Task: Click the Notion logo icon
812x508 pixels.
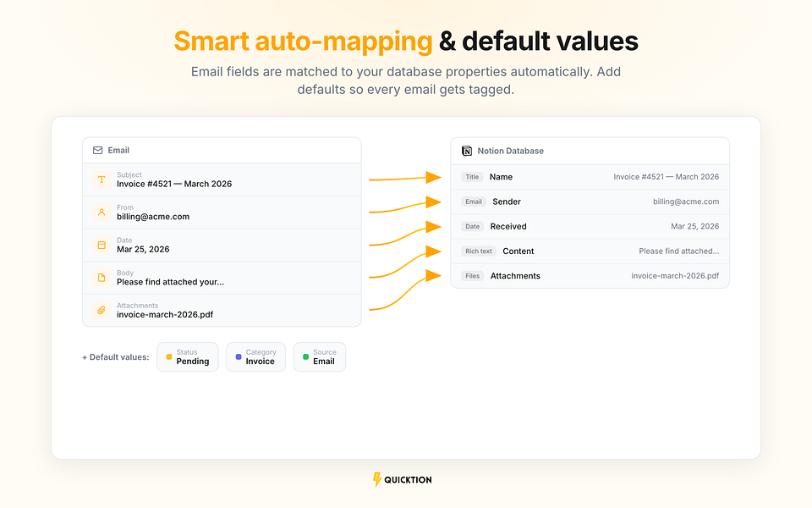Action: click(467, 151)
